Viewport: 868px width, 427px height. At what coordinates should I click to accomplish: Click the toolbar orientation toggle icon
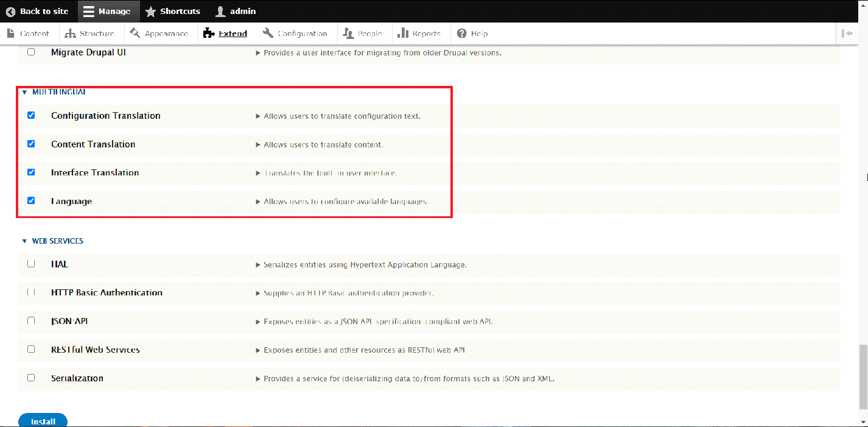(846, 34)
